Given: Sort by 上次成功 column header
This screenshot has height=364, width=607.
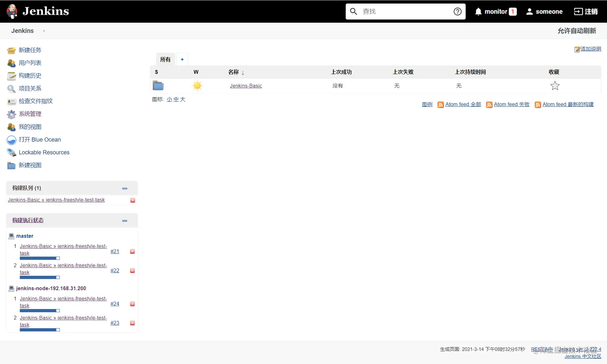Looking at the screenshot, I should point(341,72).
